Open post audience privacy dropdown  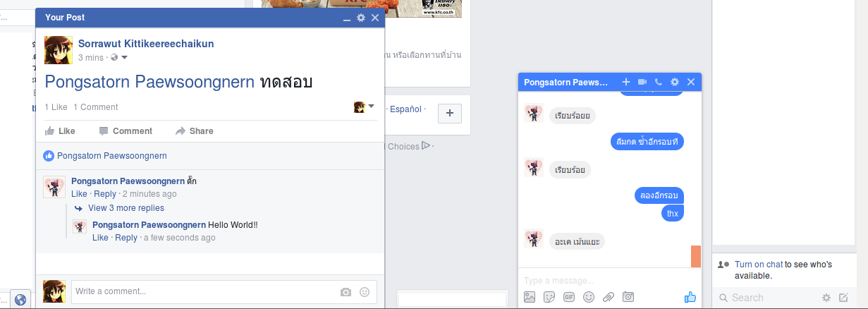[119, 57]
